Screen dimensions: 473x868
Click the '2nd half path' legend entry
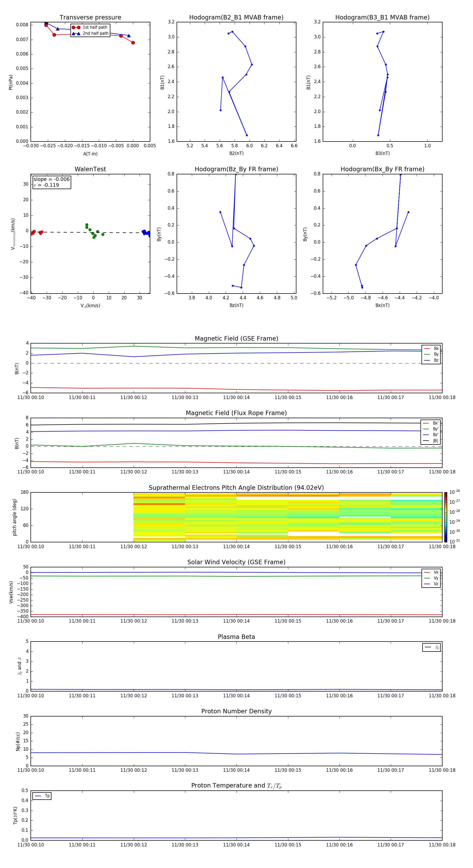pos(90,33)
